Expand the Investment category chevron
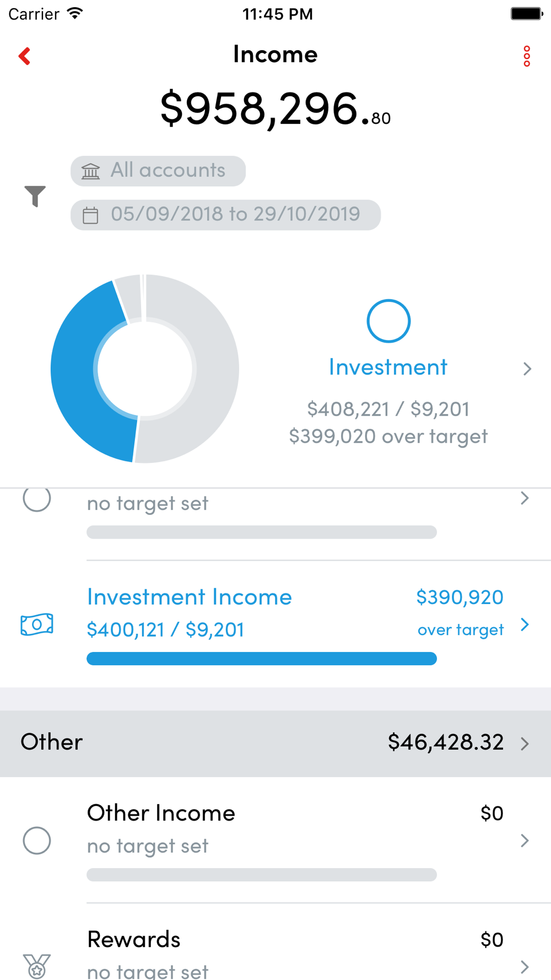This screenshot has width=551, height=980. pyautogui.click(x=527, y=369)
